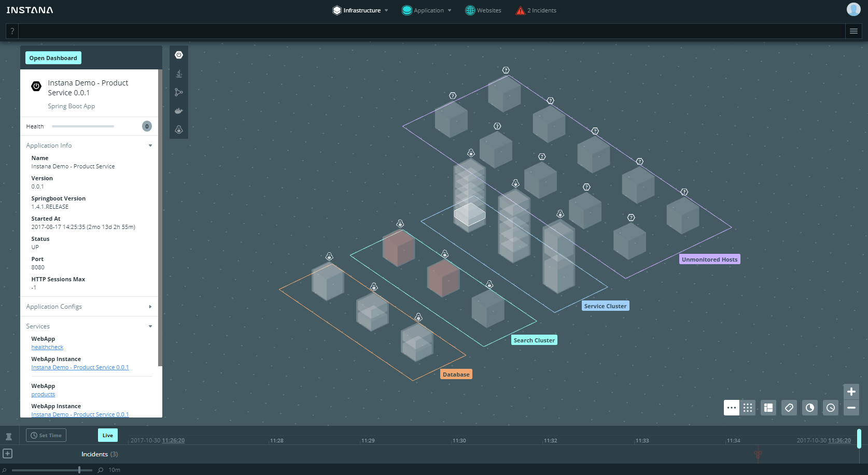Viewport: 868px width, 475px height.
Task: Click the Service Cluster zone label
Action: (606, 306)
